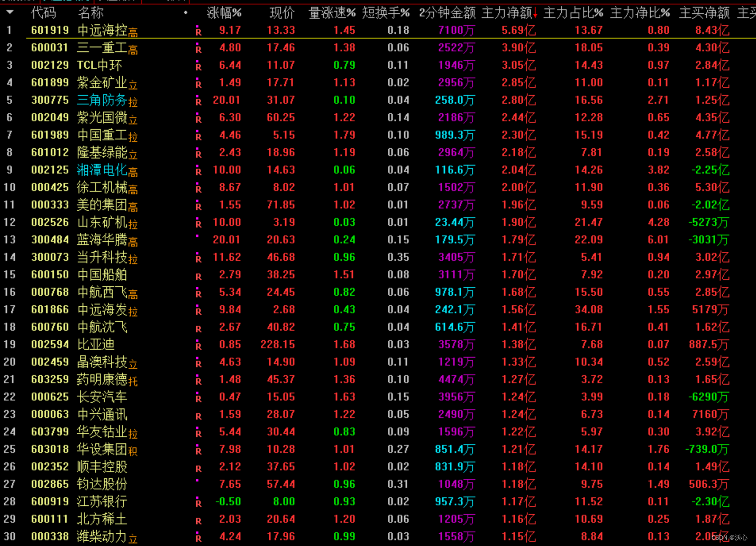Image resolution: width=756 pixels, height=546 pixels.
Task: Click the R marker in 北方稀土 row
Action: click(x=198, y=520)
